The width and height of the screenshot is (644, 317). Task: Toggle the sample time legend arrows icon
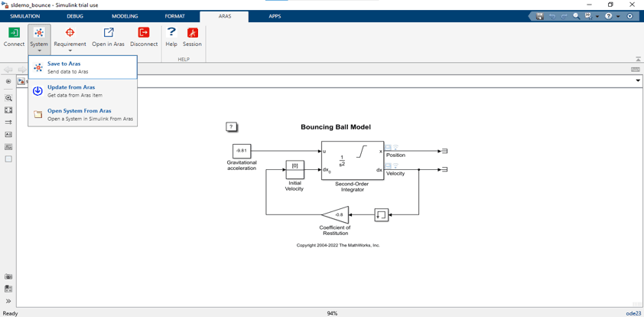point(8,122)
